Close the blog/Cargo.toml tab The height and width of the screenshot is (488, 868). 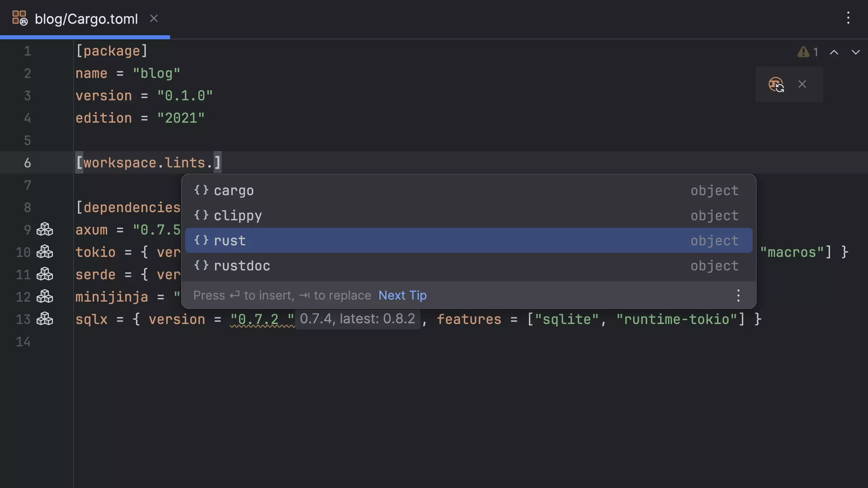tap(154, 19)
